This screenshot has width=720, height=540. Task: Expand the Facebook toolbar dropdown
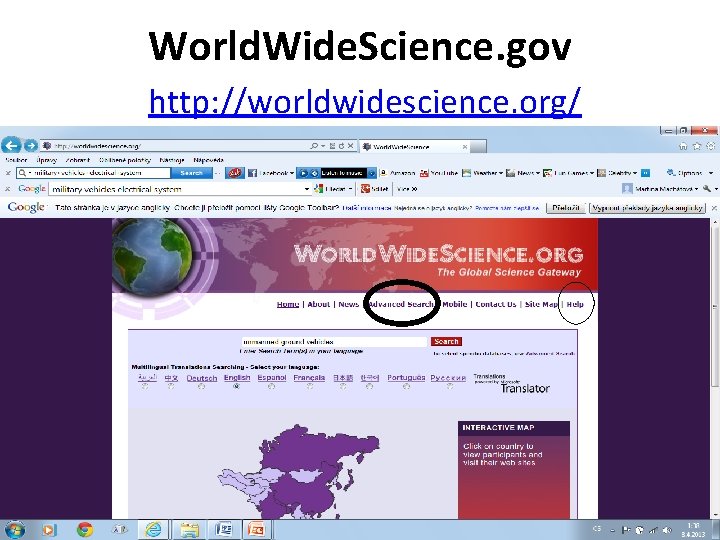point(292,174)
